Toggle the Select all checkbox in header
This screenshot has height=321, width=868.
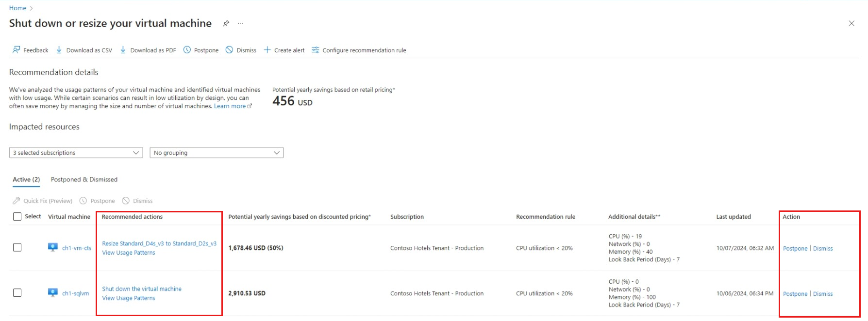pyautogui.click(x=17, y=217)
